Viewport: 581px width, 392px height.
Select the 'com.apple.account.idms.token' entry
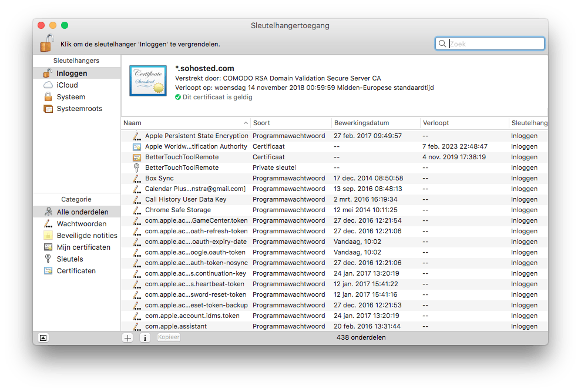point(334,316)
